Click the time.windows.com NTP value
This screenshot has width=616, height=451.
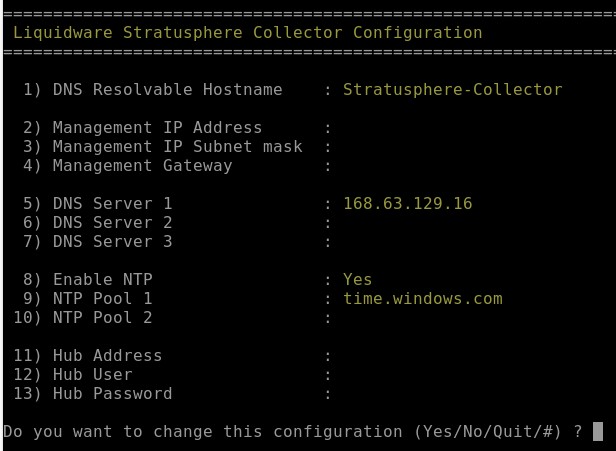coord(423,299)
